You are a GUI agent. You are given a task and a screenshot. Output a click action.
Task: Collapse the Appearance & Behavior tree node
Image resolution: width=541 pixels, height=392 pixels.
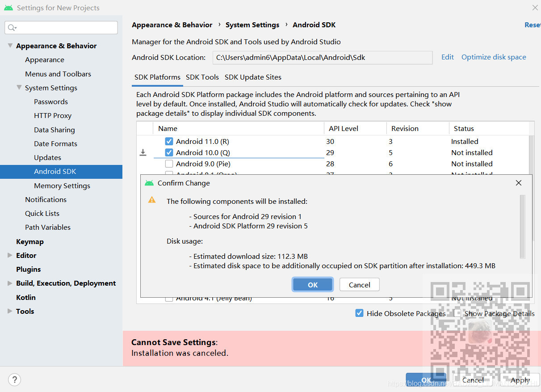(x=10, y=46)
